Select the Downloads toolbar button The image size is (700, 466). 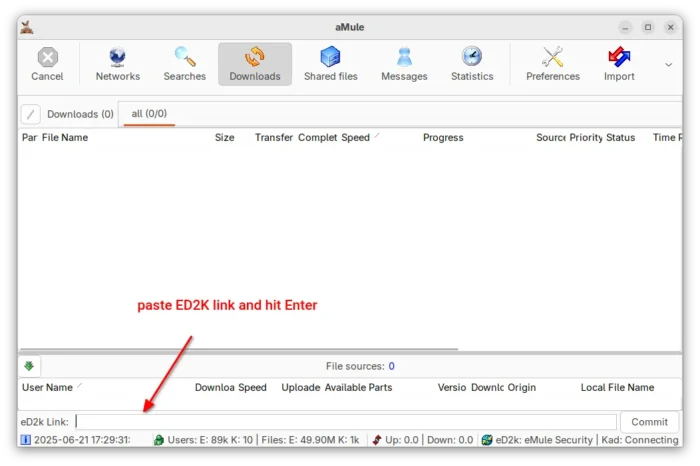[x=255, y=64]
